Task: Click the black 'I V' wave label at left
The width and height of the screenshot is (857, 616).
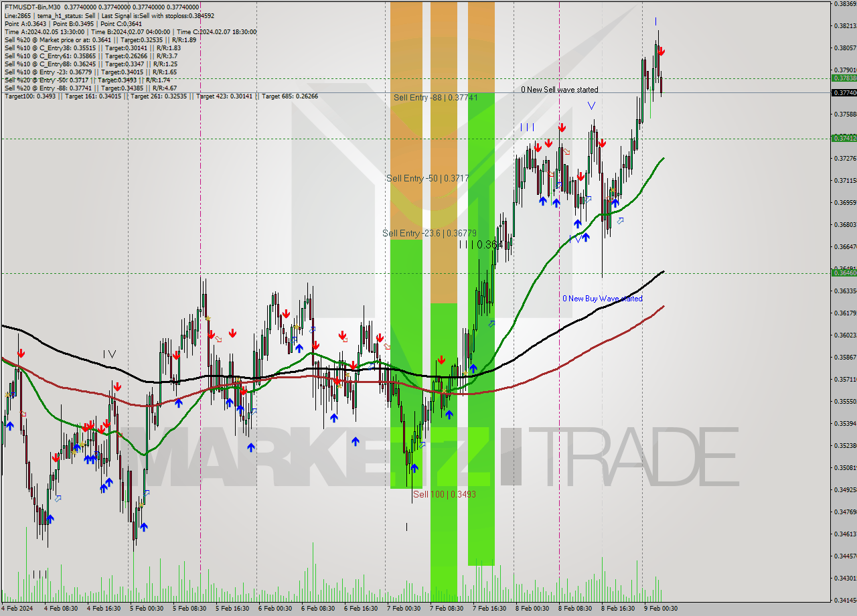Action: pyautogui.click(x=110, y=354)
